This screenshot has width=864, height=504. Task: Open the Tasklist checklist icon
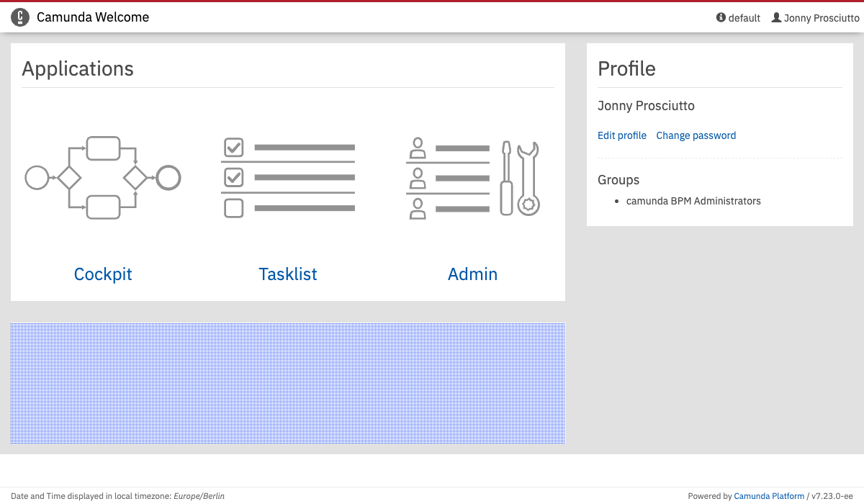(x=288, y=177)
